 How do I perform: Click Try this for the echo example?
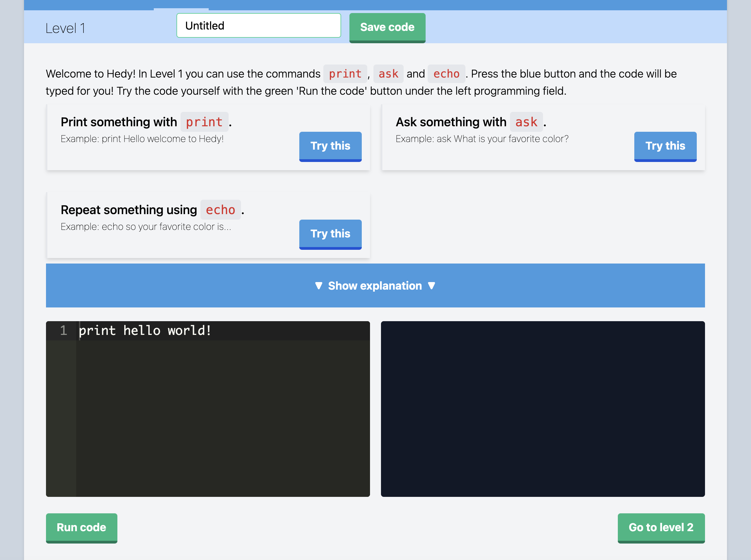click(330, 234)
